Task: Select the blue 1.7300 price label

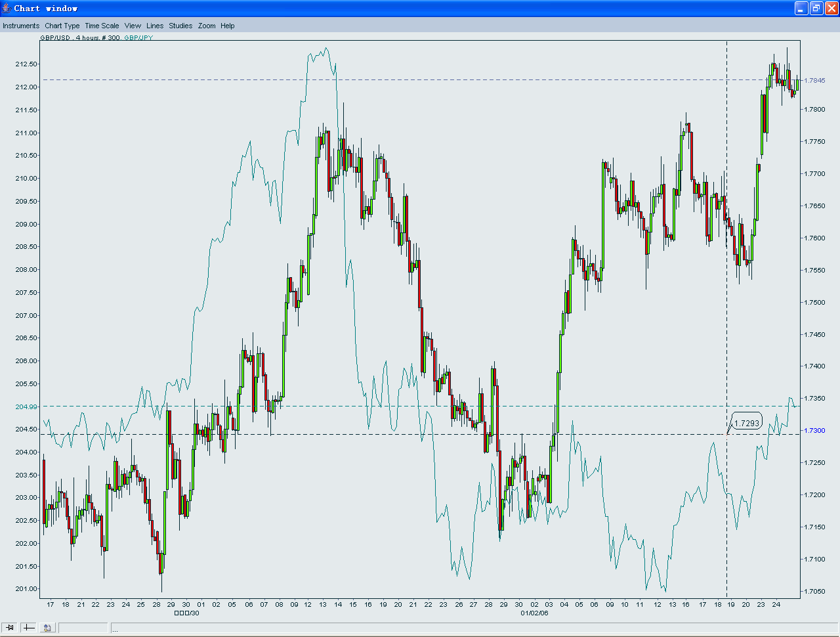Action: 815,431
